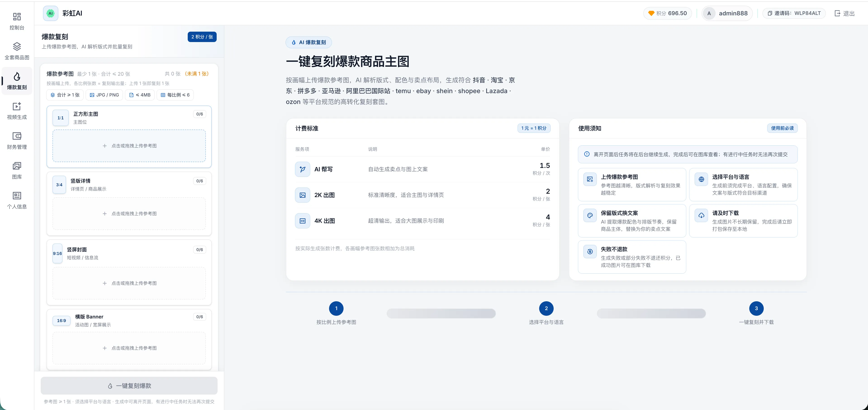Click the 696.50 points balance
Screen dimensions: 868x410
(x=677, y=14)
